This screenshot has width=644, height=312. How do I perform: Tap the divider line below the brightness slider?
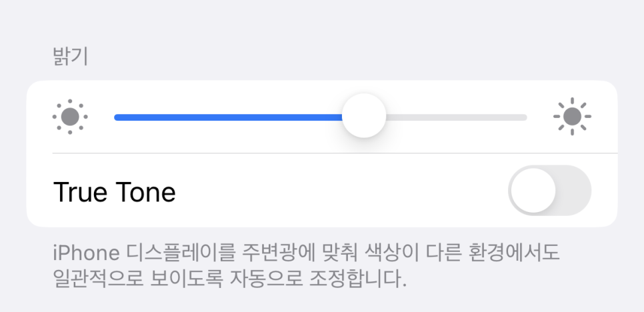(335, 153)
